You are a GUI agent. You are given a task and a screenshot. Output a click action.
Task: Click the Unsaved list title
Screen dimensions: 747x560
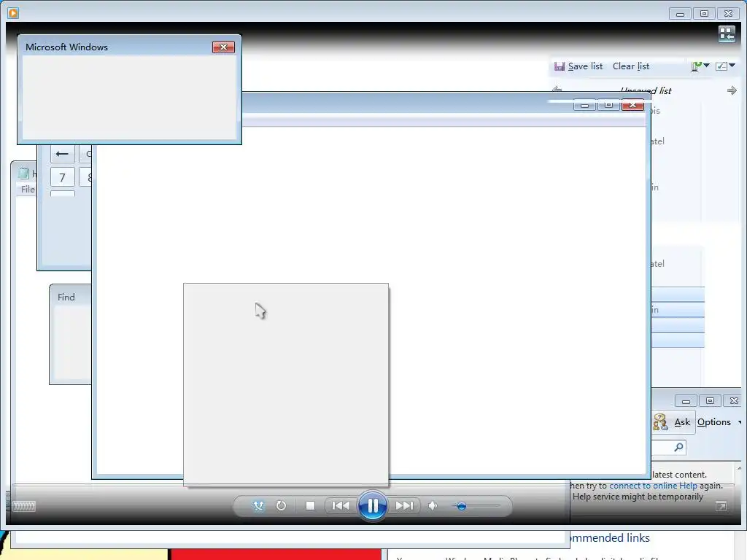point(646,90)
